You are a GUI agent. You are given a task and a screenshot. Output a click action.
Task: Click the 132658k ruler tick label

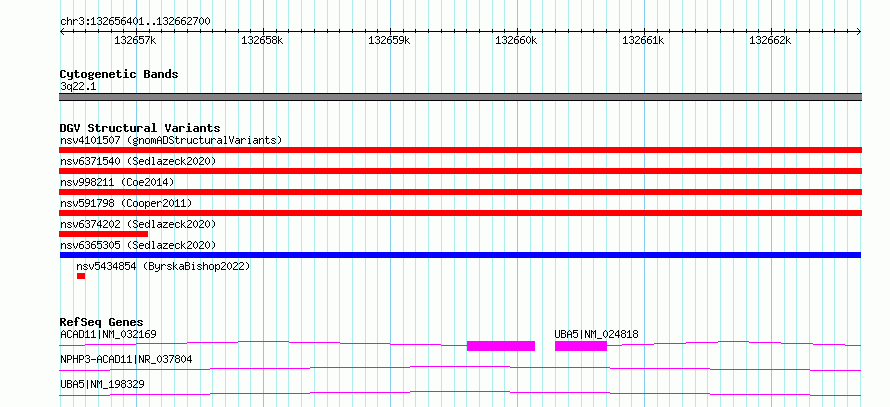tap(262, 41)
